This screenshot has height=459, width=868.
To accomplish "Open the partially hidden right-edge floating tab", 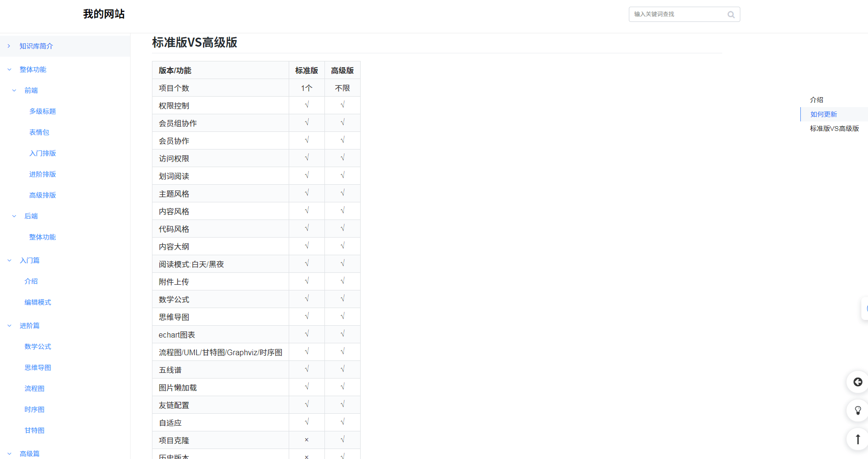I will click(x=865, y=309).
